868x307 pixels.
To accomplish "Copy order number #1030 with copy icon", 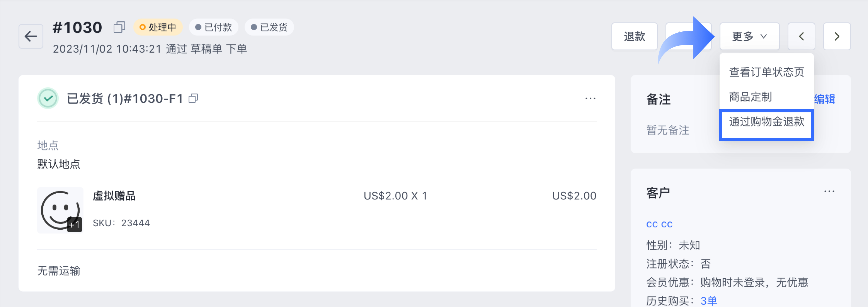I will coord(119,27).
